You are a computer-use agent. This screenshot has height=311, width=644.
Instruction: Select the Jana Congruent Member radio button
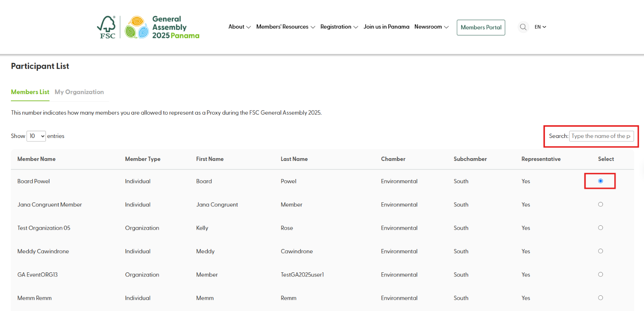tap(600, 204)
